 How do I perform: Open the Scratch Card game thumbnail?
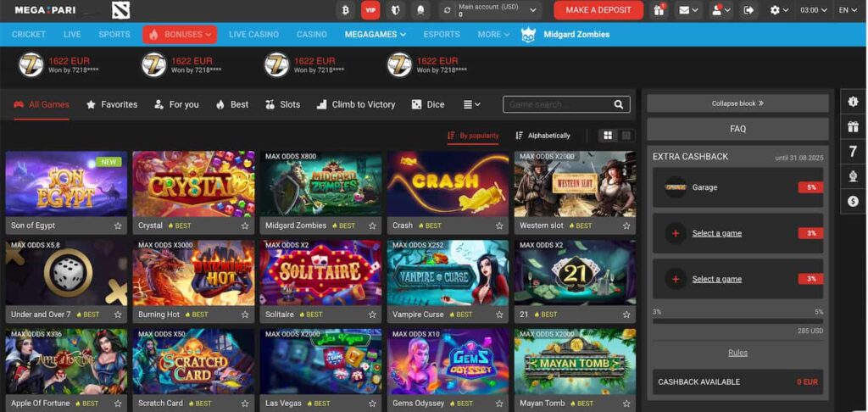(x=194, y=362)
